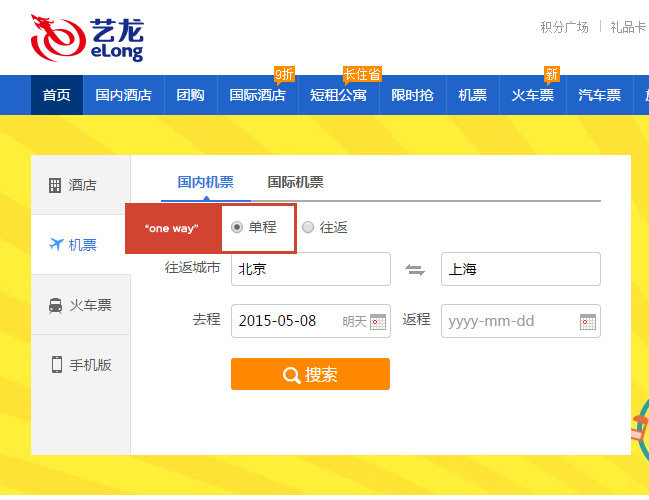Click the 返程 return date field
The height and width of the screenshot is (500, 649).
tap(521, 321)
